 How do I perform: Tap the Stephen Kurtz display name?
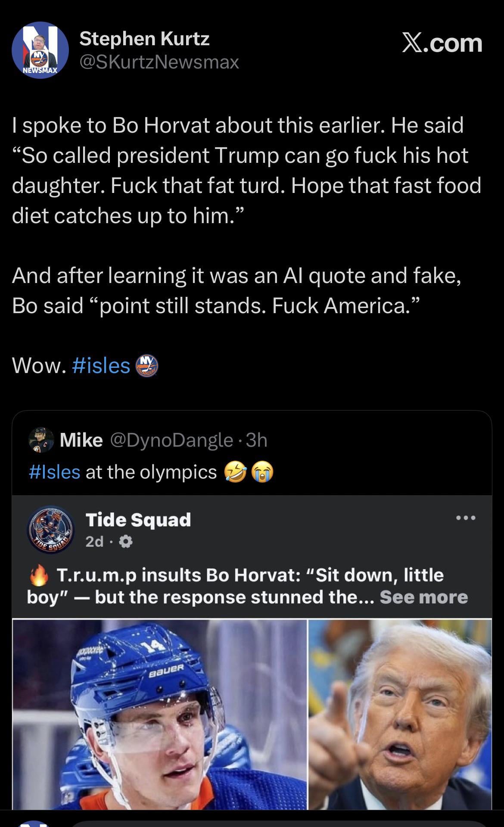[144, 39]
